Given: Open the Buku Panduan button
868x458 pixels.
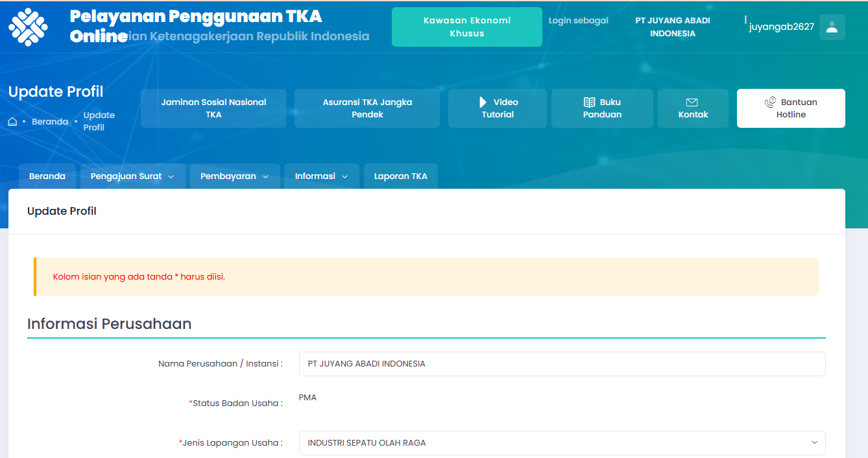Looking at the screenshot, I should [602, 108].
